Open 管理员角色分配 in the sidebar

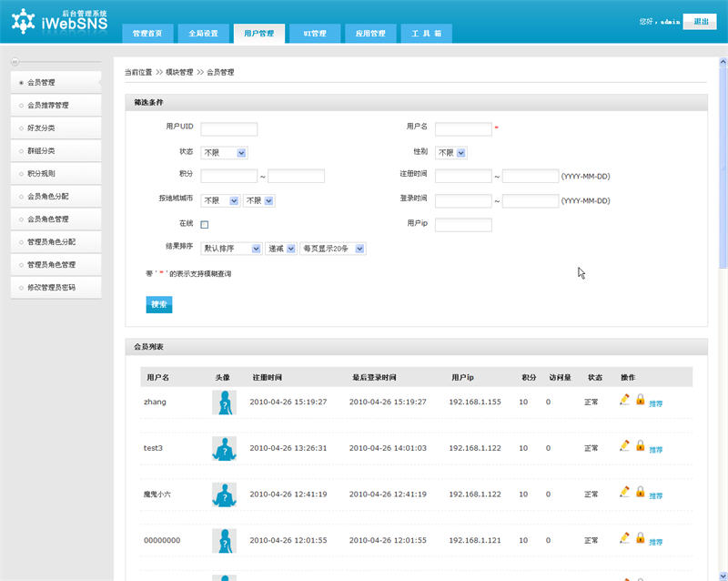56,241
